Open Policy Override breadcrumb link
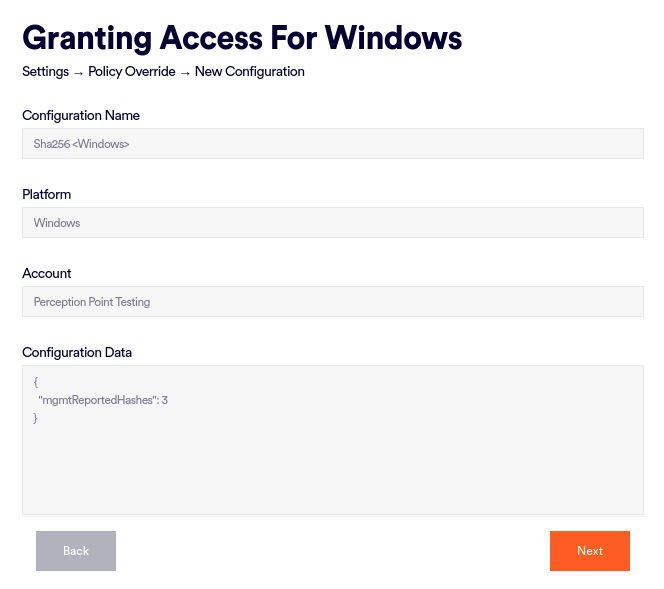 pyautogui.click(x=131, y=72)
